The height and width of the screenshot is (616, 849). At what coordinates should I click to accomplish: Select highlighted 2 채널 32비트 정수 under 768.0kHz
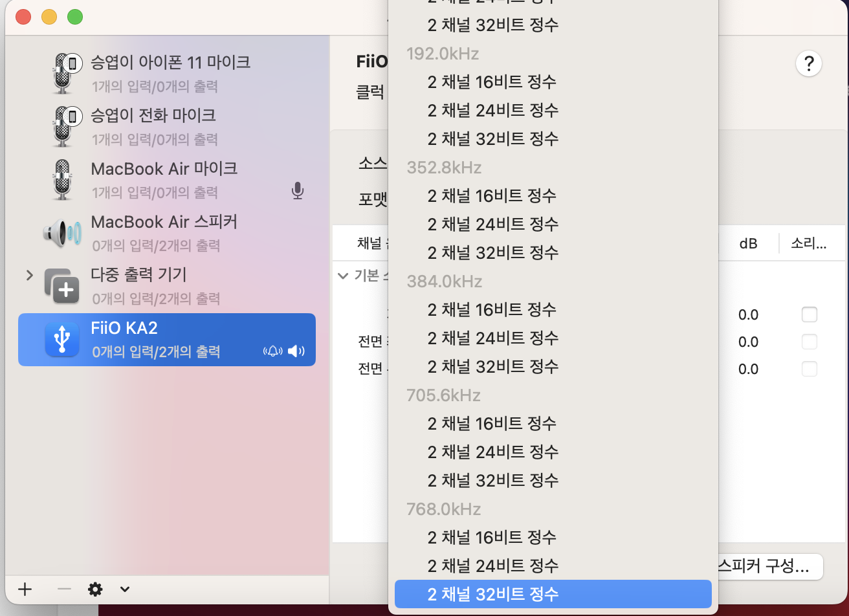pyautogui.click(x=553, y=594)
